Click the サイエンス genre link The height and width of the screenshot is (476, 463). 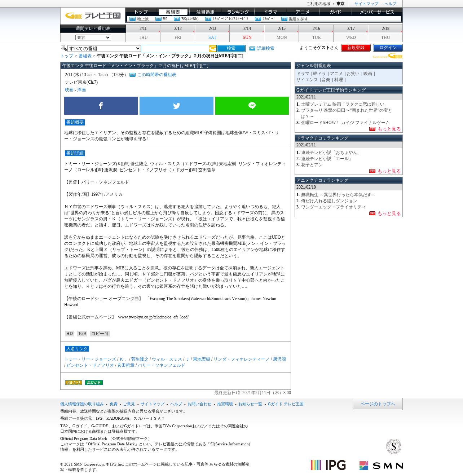click(307, 80)
